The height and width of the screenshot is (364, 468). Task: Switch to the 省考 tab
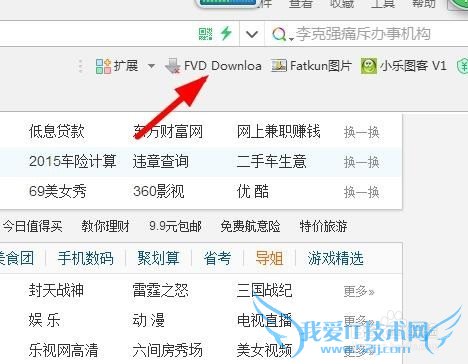217,258
